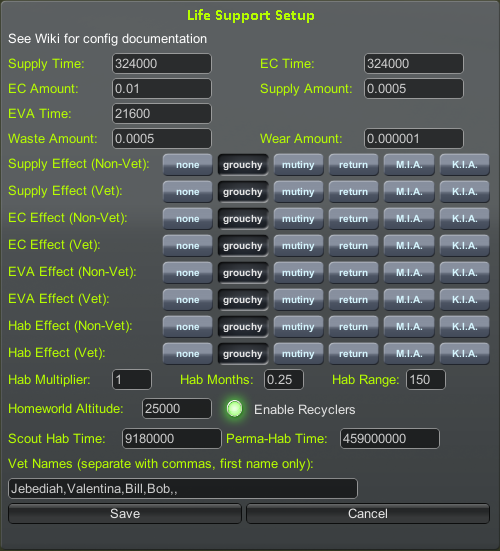This screenshot has height=551, width=500.
Task: Cancel the Life Support Setup dialog
Action: 368,513
